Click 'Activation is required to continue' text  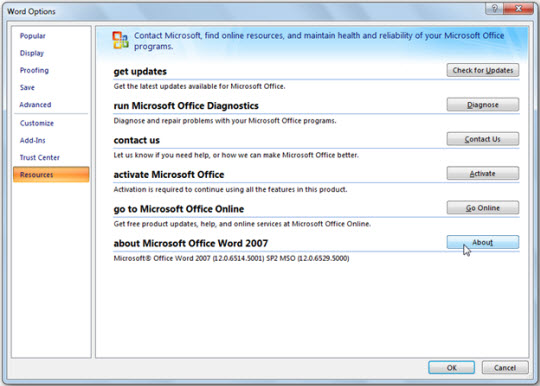pyautogui.click(x=230, y=189)
